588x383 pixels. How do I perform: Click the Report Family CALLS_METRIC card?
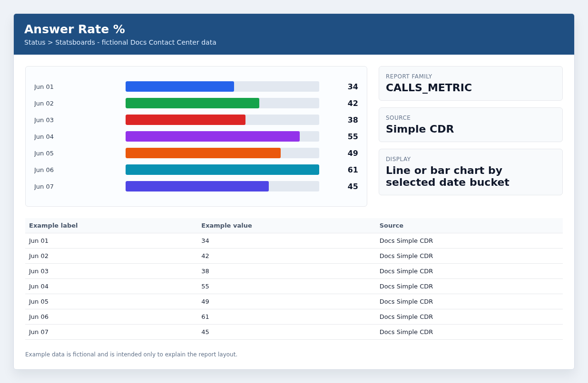point(470,83)
